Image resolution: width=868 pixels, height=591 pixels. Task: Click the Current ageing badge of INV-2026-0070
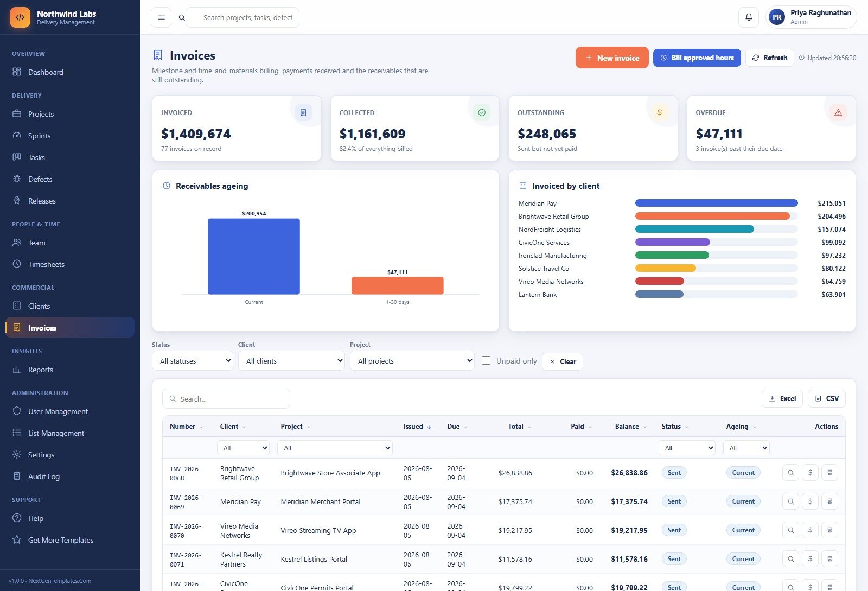(743, 530)
